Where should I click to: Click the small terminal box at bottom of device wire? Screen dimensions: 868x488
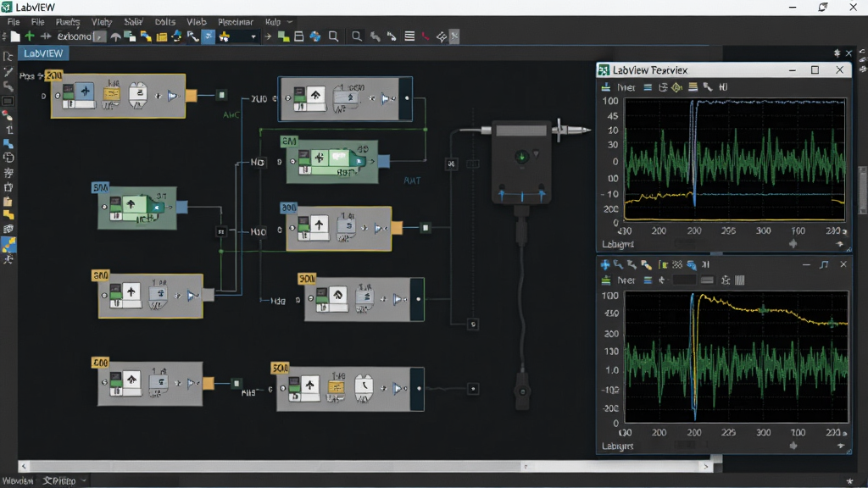pyautogui.click(x=473, y=324)
